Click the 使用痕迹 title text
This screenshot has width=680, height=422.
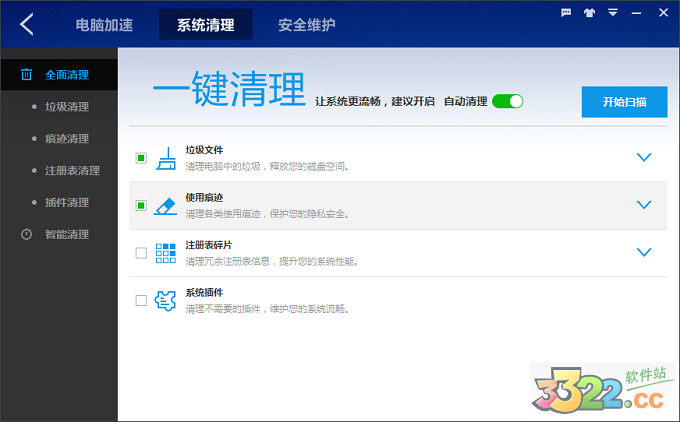[x=204, y=198]
